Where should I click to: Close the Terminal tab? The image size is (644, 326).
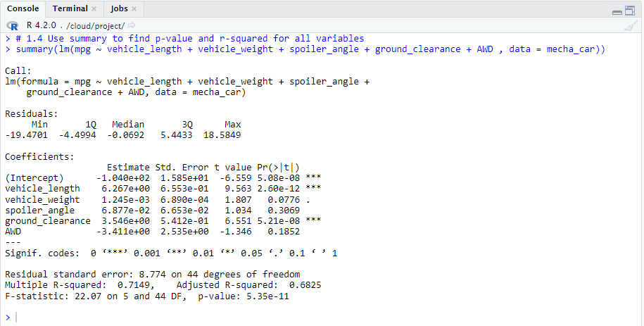tap(94, 9)
